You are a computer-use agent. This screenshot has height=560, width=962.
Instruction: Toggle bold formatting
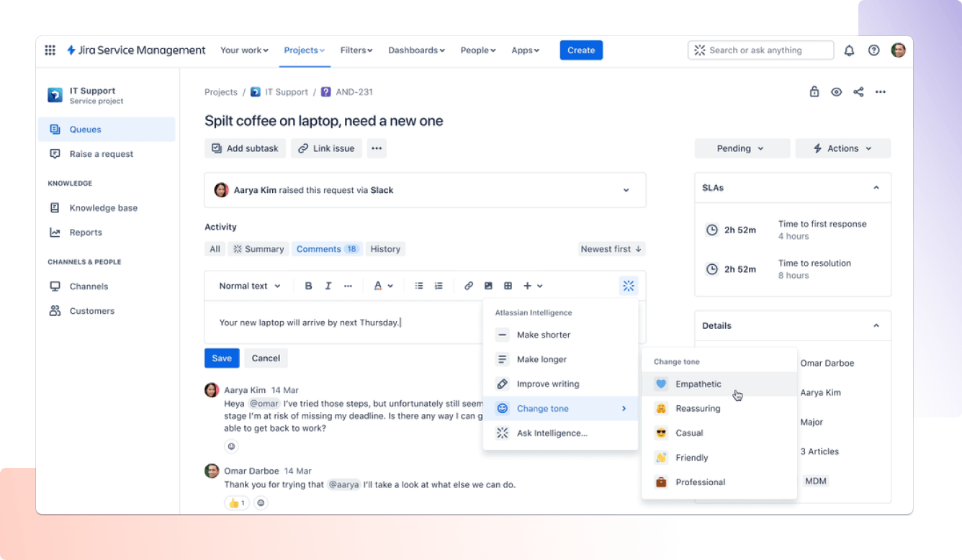(309, 286)
